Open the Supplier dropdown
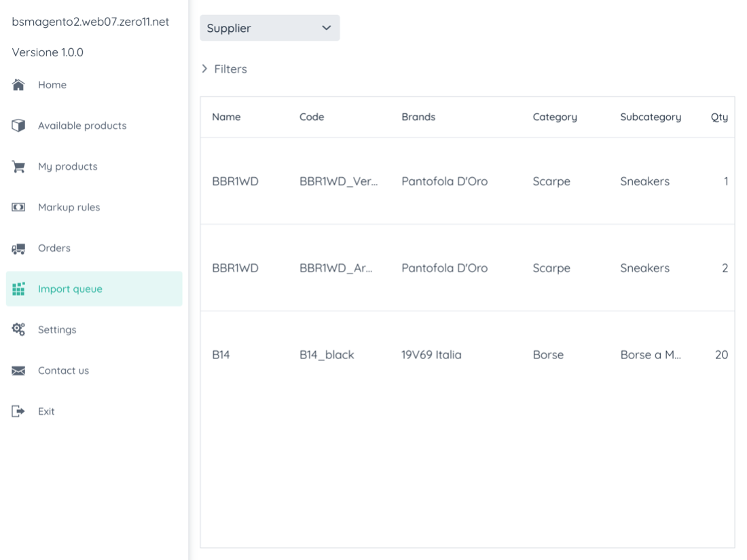 [x=270, y=28]
